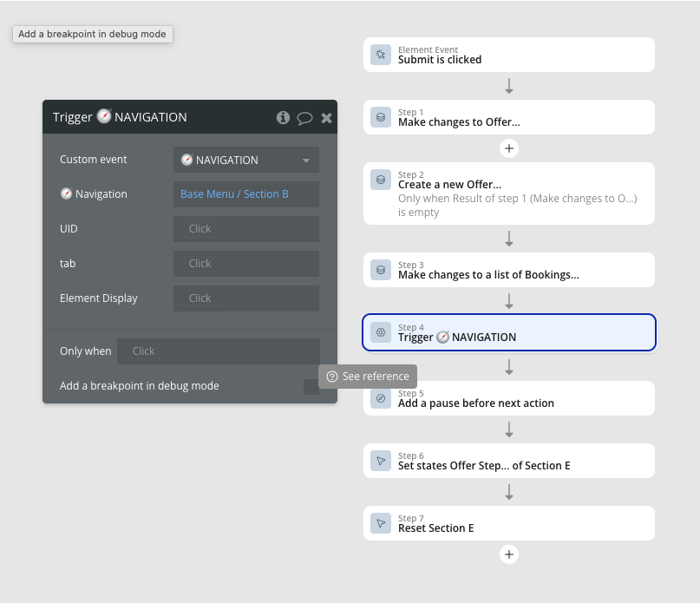Add a new step with plus button below Step 7
Viewport: 700px width, 603px height.
509,554
